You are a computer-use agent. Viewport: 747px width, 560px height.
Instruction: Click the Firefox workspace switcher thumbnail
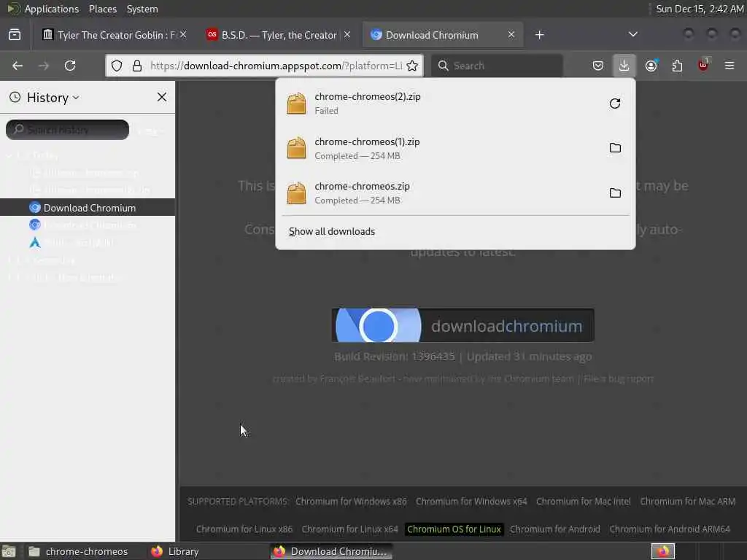(x=663, y=551)
